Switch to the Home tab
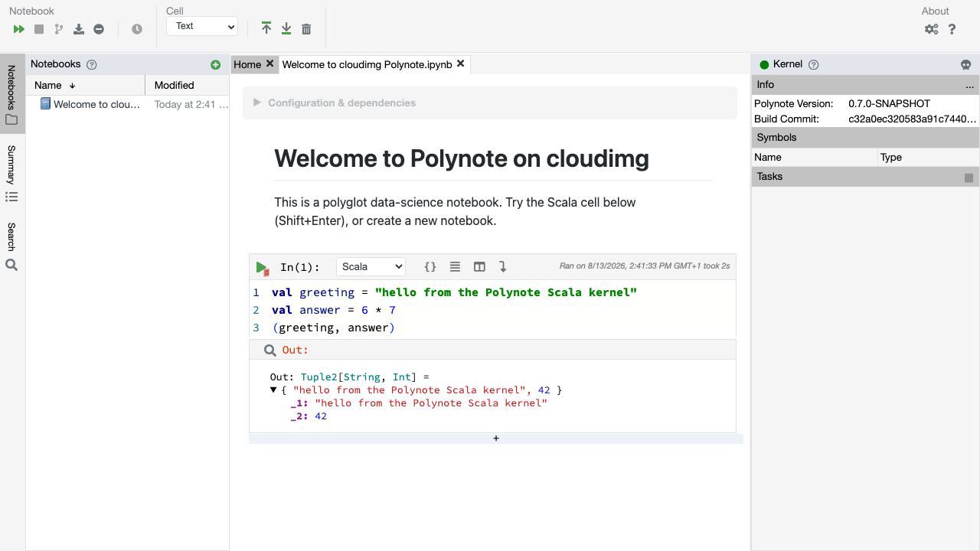Image resolution: width=980 pixels, height=551 pixels. point(247,64)
